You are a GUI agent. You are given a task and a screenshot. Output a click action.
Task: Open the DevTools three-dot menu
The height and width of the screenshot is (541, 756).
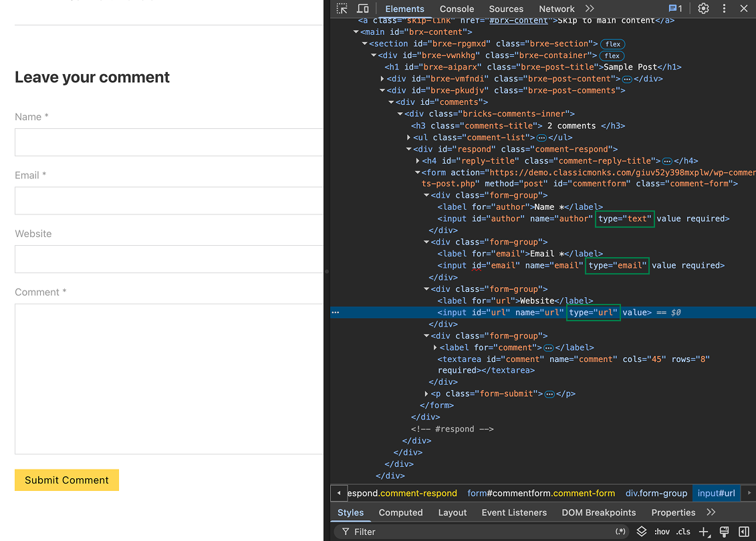724,8
